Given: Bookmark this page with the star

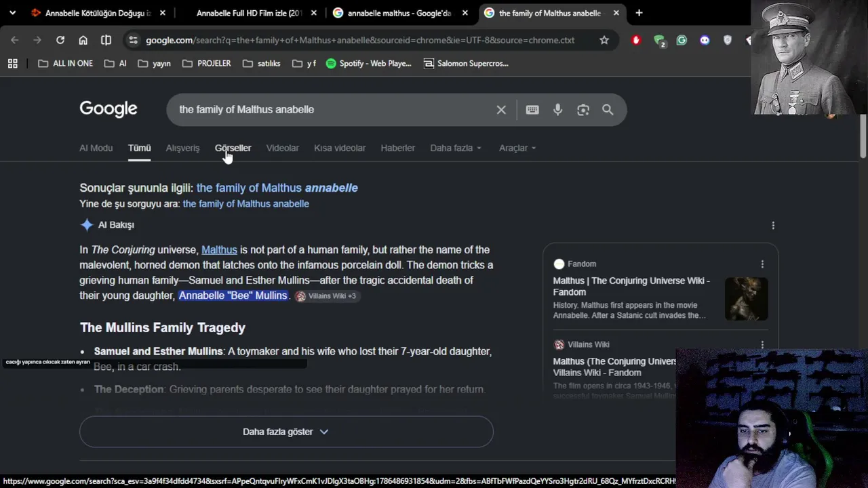Looking at the screenshot, I should click(604, 40).
